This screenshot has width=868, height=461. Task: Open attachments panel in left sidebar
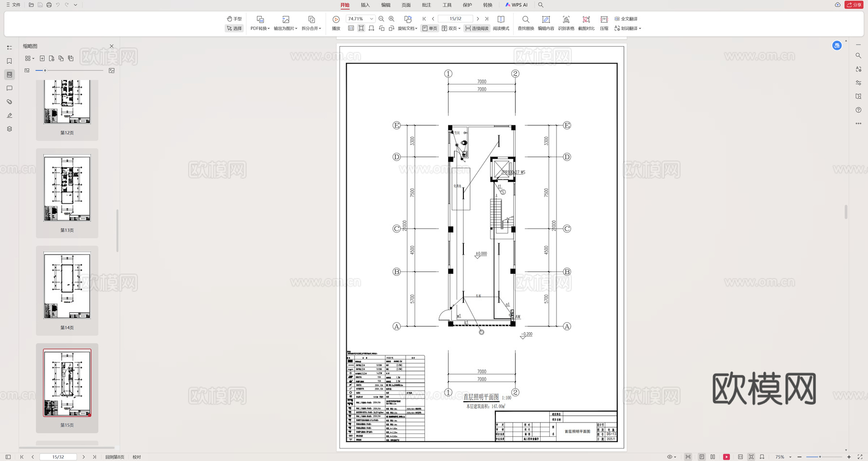pos(9,102)
